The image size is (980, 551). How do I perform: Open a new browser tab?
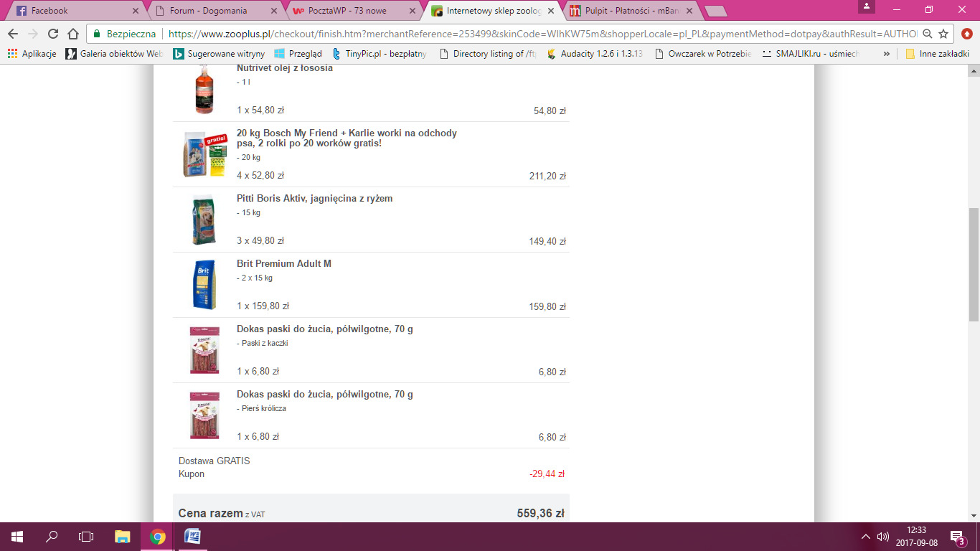tap(715, 11)
